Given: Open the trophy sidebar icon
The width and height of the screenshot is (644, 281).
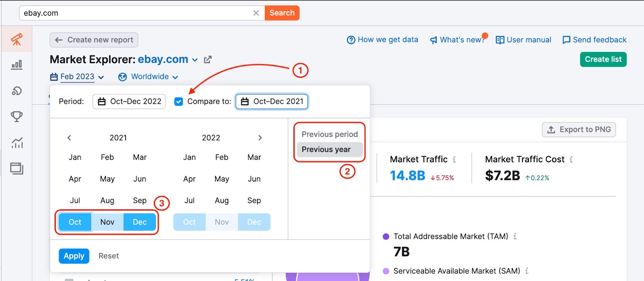Looking at the screenshot, I should pos(17,116).
